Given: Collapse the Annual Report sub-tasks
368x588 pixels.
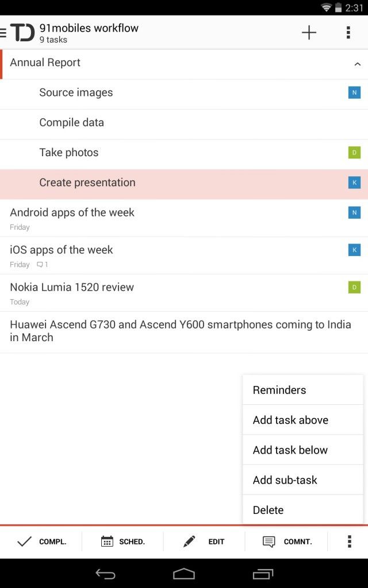Looking at the screenshot, I should coord(357,64).
